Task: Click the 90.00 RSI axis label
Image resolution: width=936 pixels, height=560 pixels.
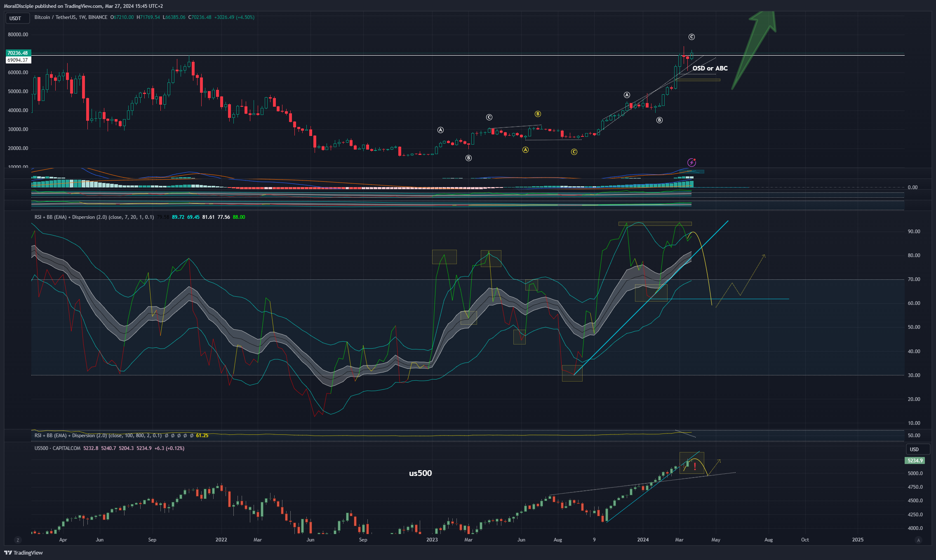Action: tap(914, 232)
